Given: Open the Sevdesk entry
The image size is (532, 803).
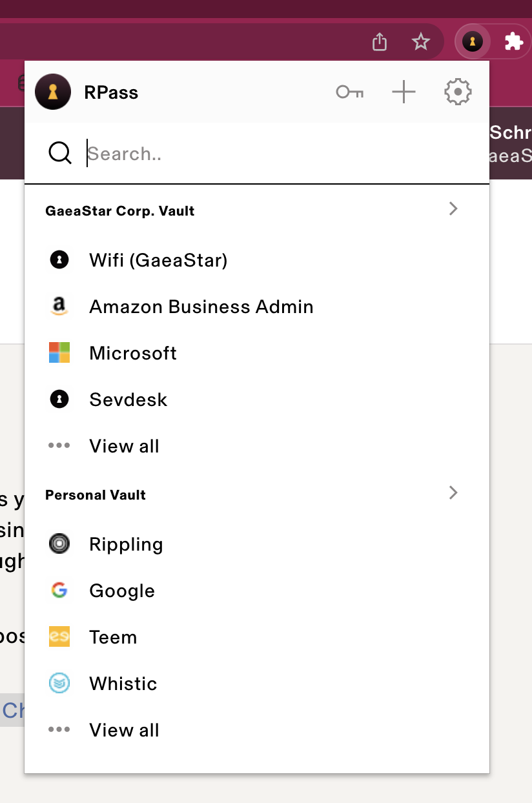Looking at the screenshot, I should pyautogui.click(x=128, y=400).
